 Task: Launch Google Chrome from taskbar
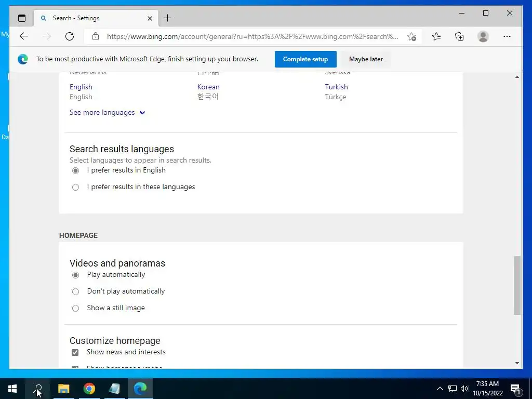[89, 389]
